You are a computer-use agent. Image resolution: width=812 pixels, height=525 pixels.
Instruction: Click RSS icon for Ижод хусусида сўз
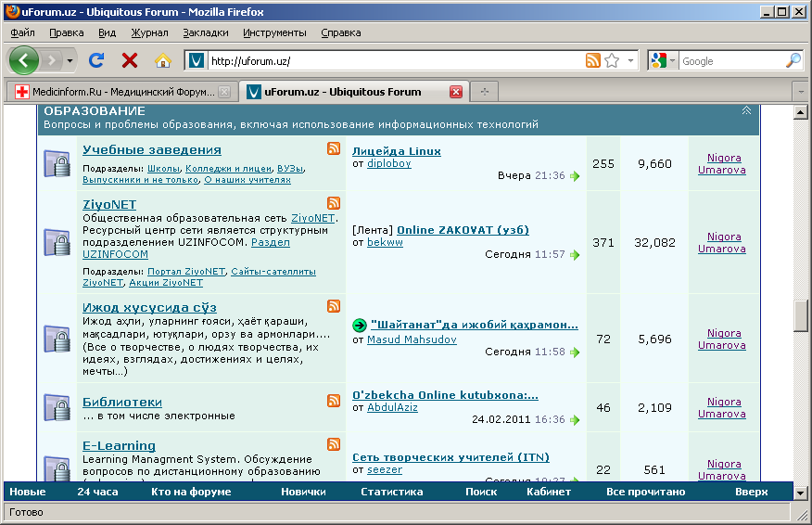click(334, 306)
